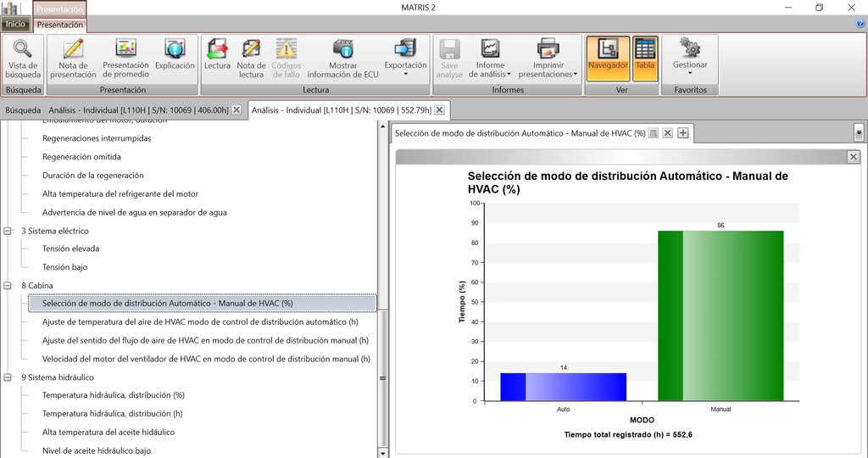Click the green Manual bar in chart
868x458 pixels.
pyautogui.click(x=721, y=316)
